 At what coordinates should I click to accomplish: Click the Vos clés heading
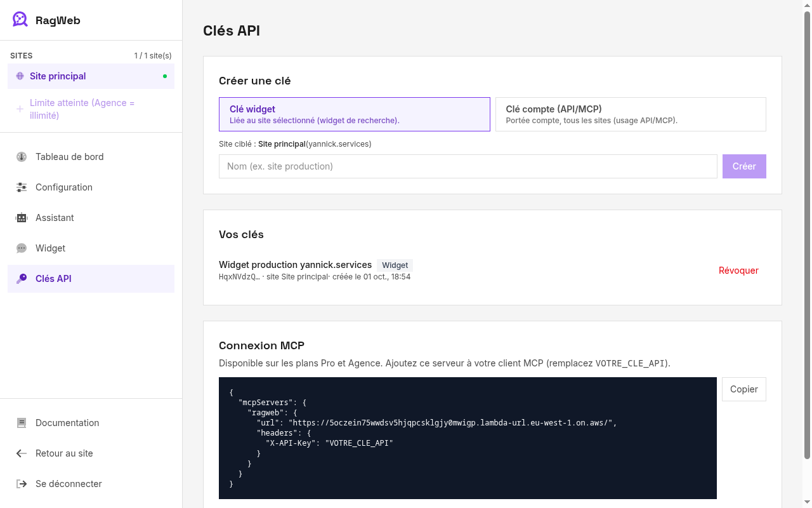click(241, 234)
